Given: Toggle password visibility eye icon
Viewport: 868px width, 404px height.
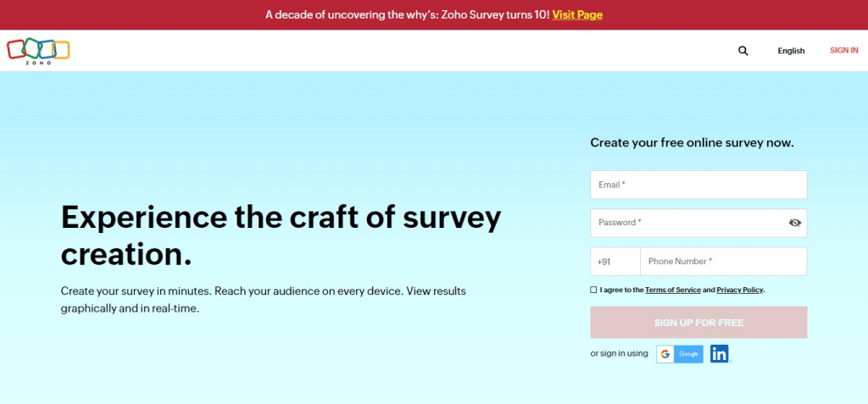Looking at the screenshot, I should tap(795, 223).
